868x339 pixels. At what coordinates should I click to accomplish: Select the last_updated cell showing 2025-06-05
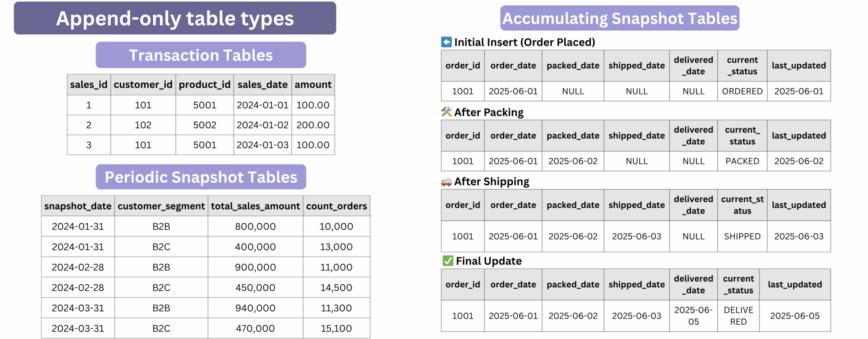click(x=795, y=316)
